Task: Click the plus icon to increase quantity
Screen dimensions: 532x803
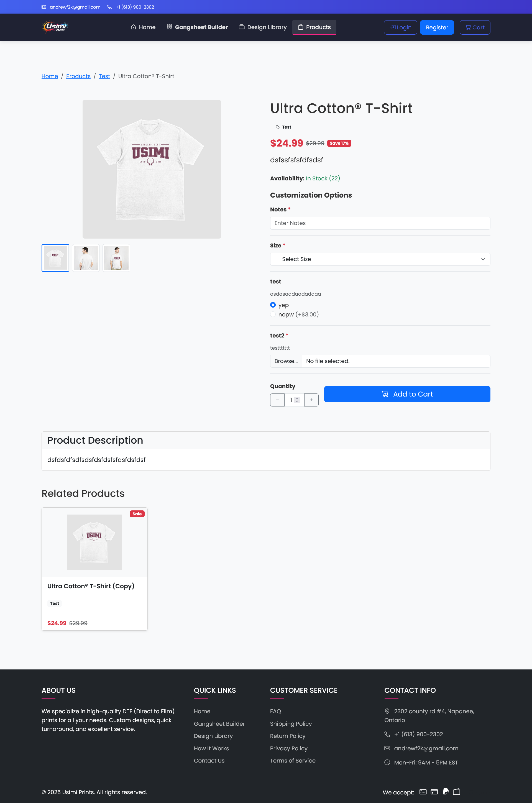Action: pyautogui.click(x=311, y=400)
